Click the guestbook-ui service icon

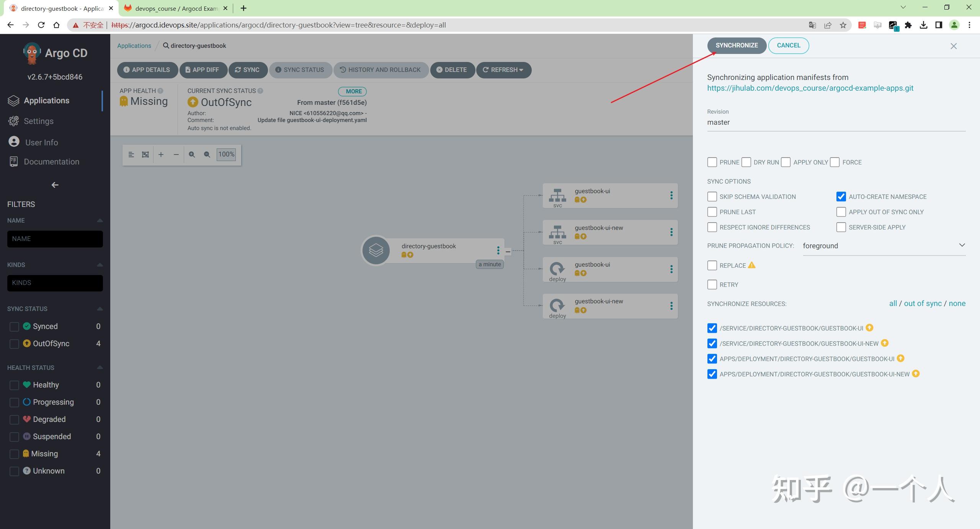[557, 195]
